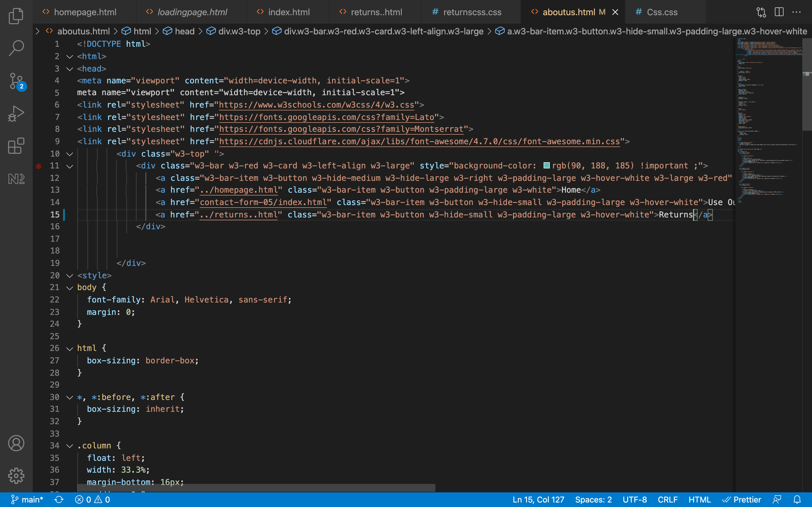Toggle the breakpoint on line 11
Image resolution: width=812 pixels, height=507 pixels.
click(39, 166)
